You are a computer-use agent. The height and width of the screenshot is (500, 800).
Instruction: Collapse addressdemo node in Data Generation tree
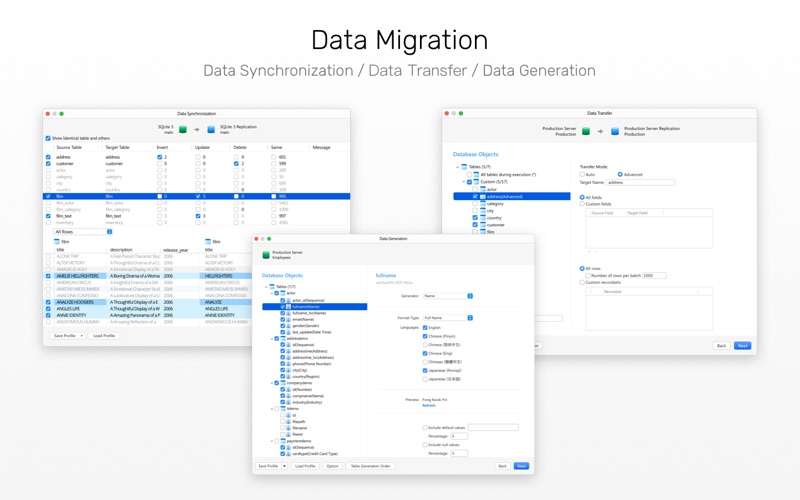(272, 338)
